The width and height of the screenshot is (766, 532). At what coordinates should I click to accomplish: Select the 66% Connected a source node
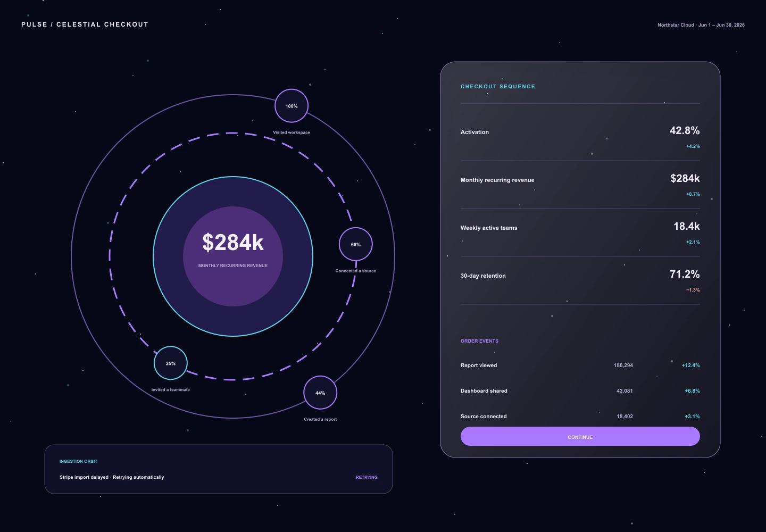coord(356,244)
